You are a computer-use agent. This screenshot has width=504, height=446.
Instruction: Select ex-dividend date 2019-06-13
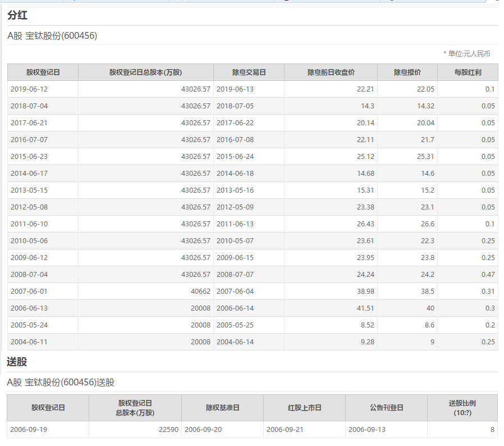pyautogui.click(x=235, y=89)
